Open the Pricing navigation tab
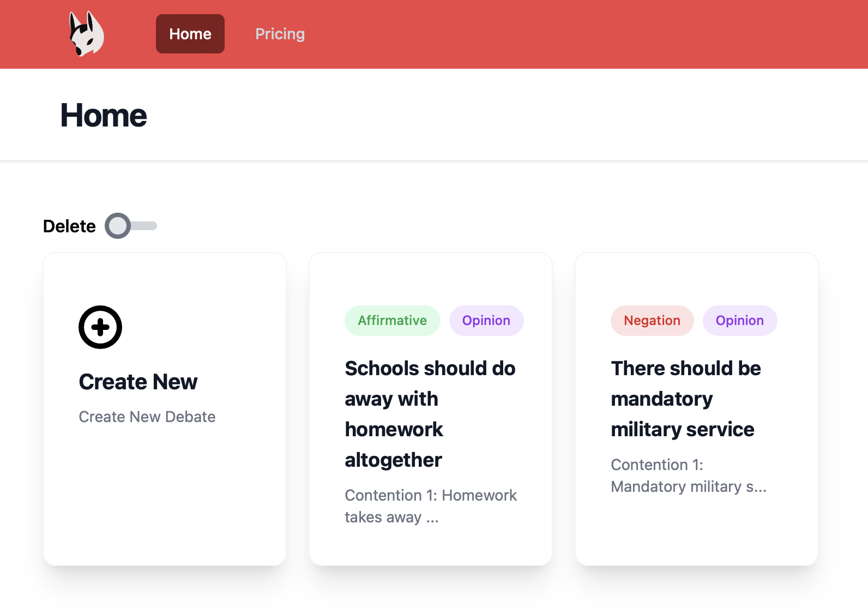 (x=280, y=34)
